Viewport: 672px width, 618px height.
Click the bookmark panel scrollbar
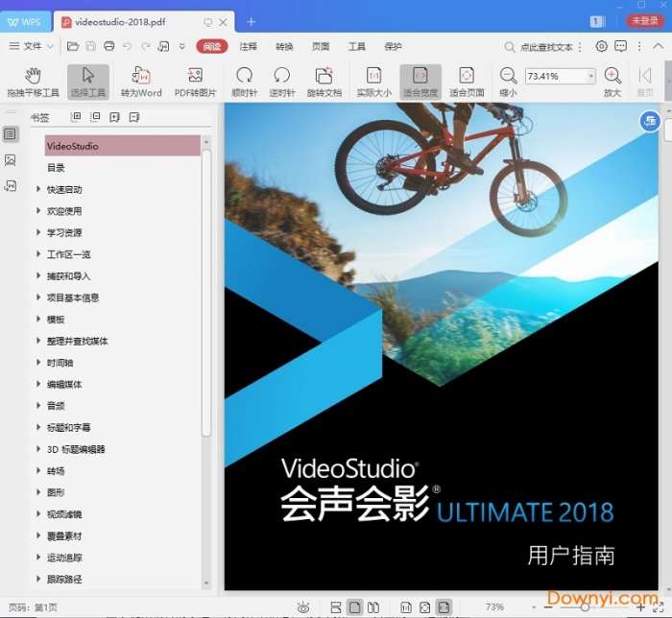[206, 293]
